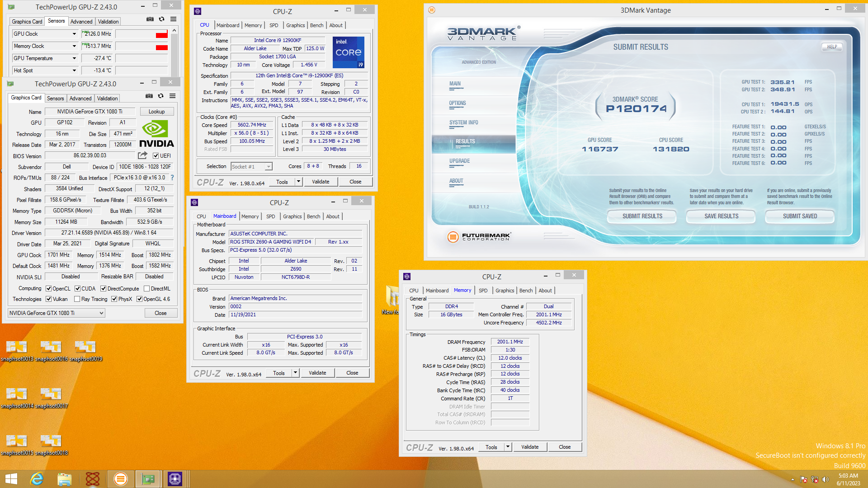
Task: Open Bench tab in CPU-Z Mainboard window
Action: pos(314,216)
